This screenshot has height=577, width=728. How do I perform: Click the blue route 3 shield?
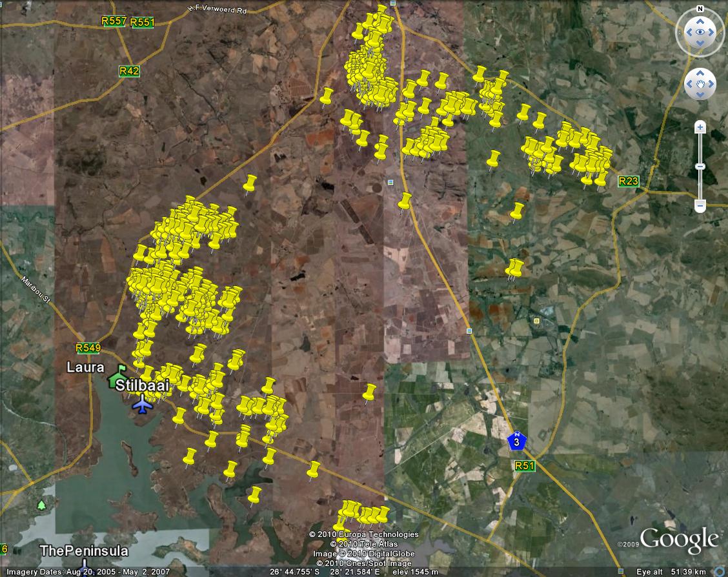(516, 441)
